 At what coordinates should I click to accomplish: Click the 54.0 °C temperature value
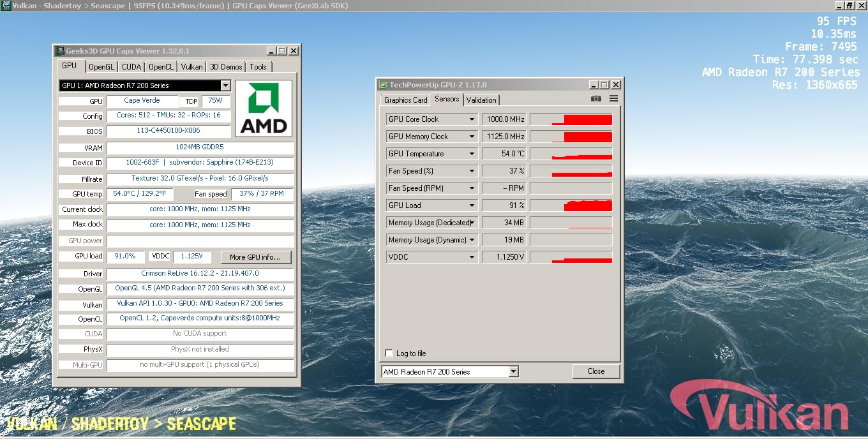click(x=504, y=154)
